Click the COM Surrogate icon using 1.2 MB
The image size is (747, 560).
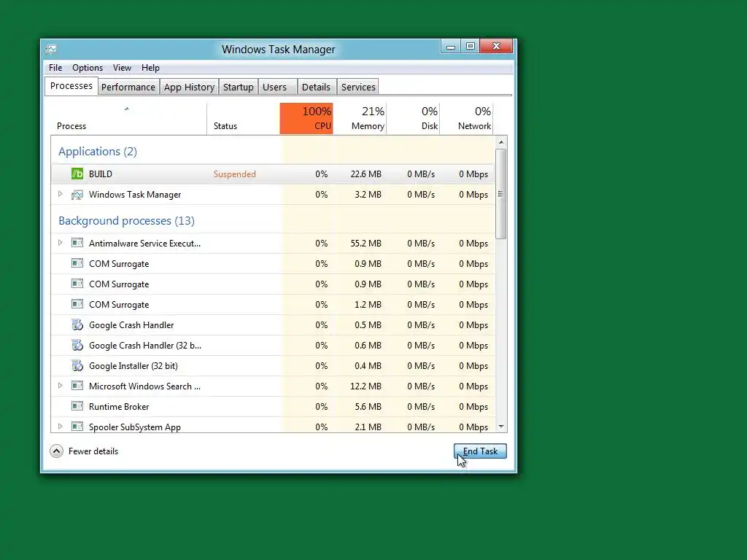coord(77,304)
